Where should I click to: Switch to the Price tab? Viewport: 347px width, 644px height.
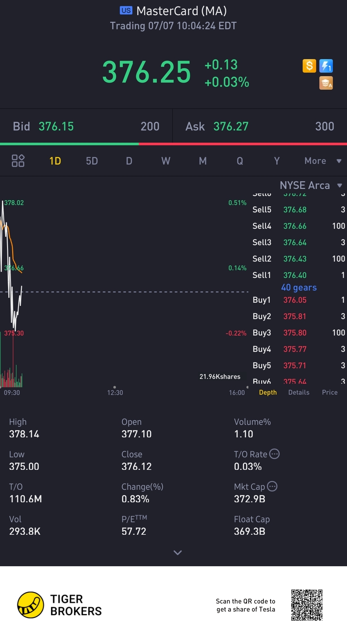(x=330, y=392)
